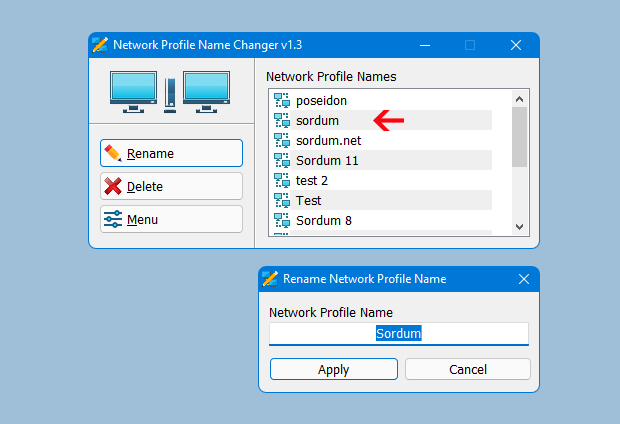Screen dimensions: 620x424
Task: Select the Test profile row
Action: [383, 200]
